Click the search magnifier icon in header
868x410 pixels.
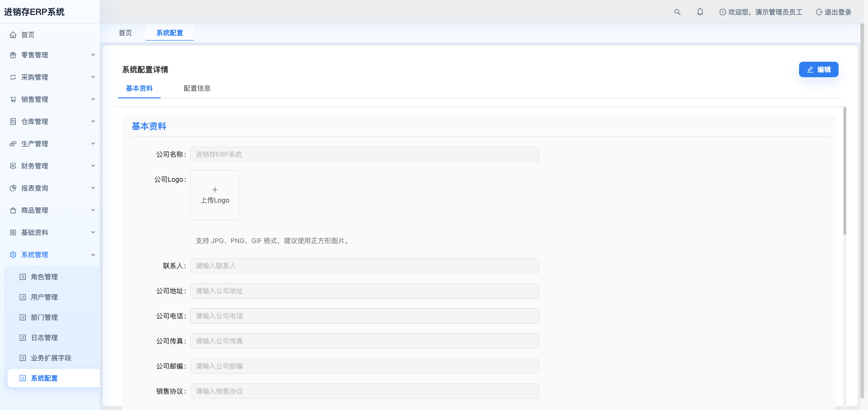tap(678, 12)
